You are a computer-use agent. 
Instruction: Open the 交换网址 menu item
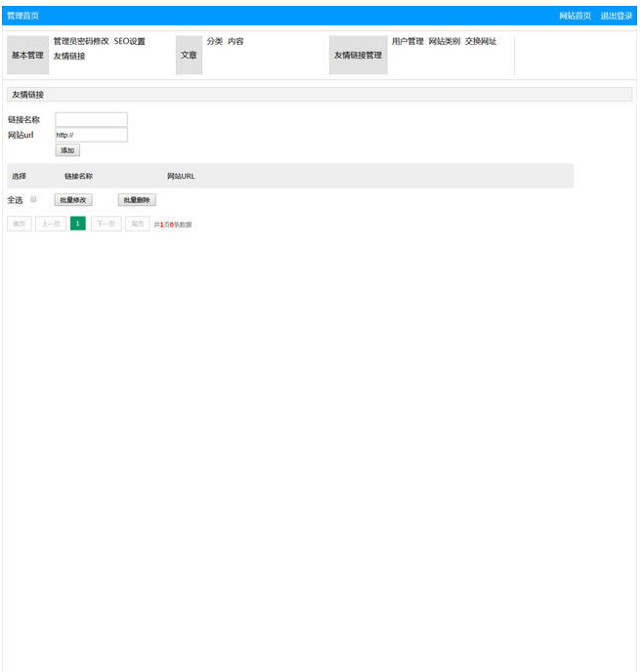481,42
